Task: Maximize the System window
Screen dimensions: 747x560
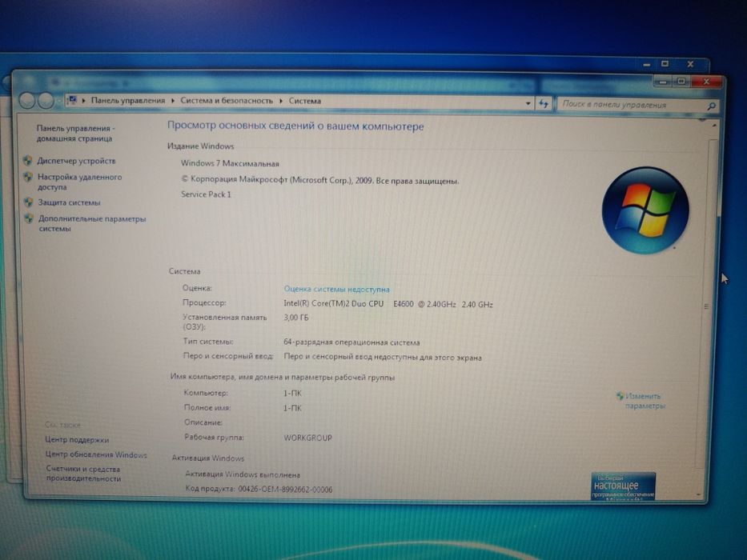Action: click(681, 82)
